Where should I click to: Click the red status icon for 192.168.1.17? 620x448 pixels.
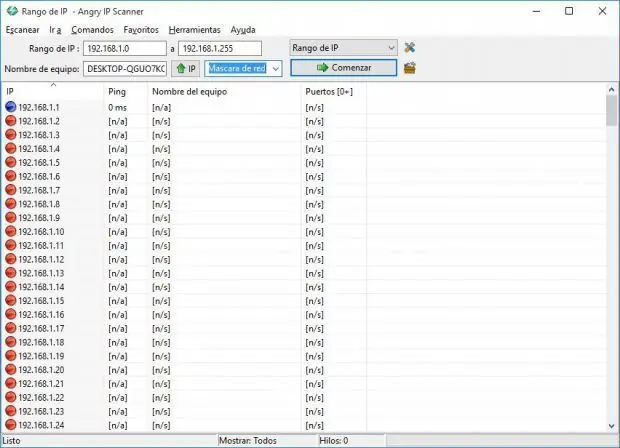point(11,329)
